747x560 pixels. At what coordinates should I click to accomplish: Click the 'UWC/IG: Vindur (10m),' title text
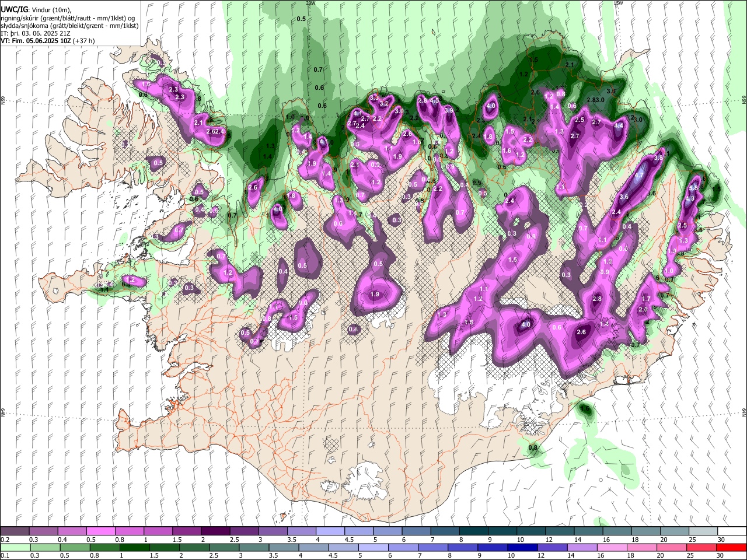pos(36,10)
